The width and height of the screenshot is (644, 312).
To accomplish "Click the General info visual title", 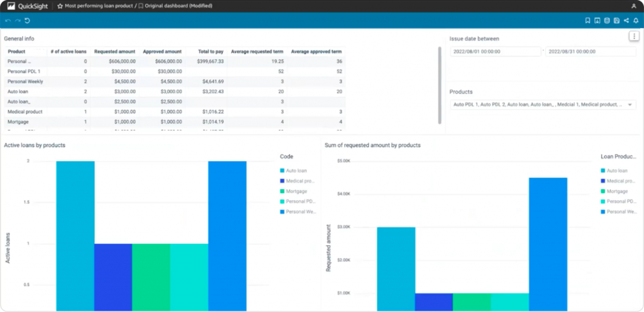I will point(19,38).
